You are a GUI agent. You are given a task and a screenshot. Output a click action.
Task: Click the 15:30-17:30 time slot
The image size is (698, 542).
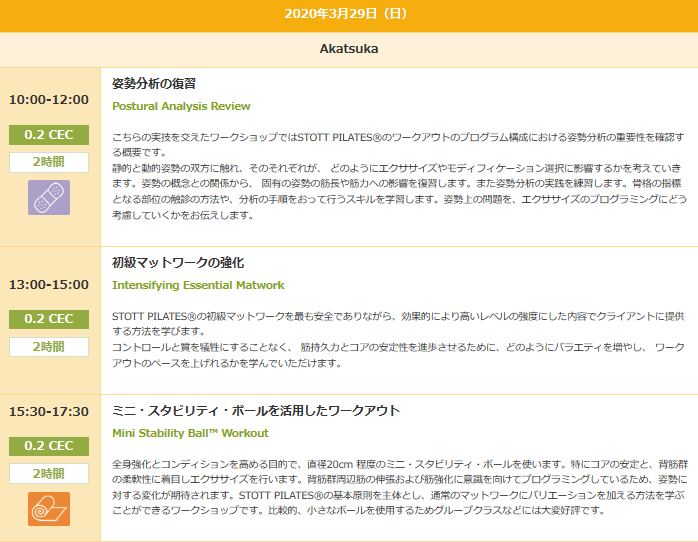tap(49, 412)
